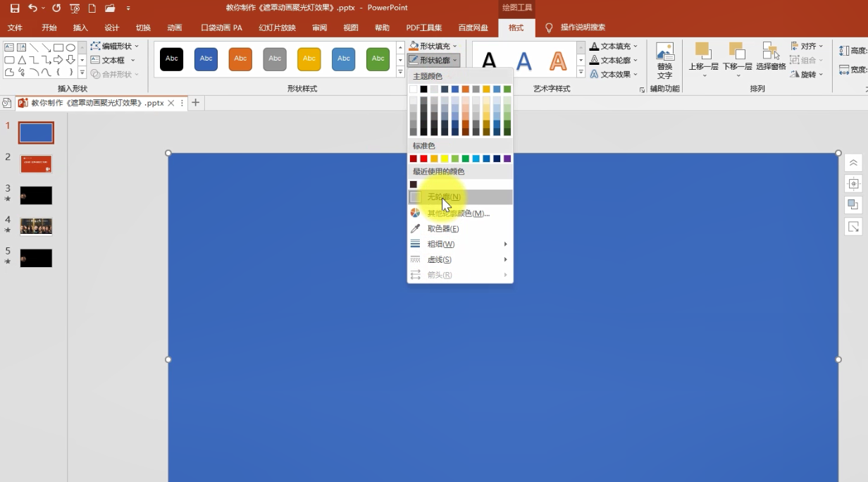
Task: Close the pptx document tab
Action: (x=170, y=103)
